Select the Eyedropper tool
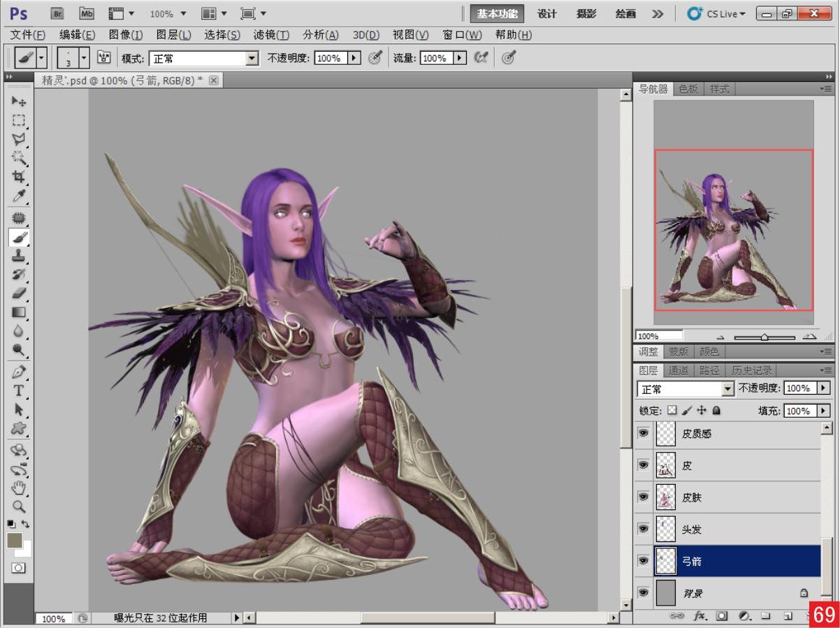 pyautogui.click(x=19, y=196)
